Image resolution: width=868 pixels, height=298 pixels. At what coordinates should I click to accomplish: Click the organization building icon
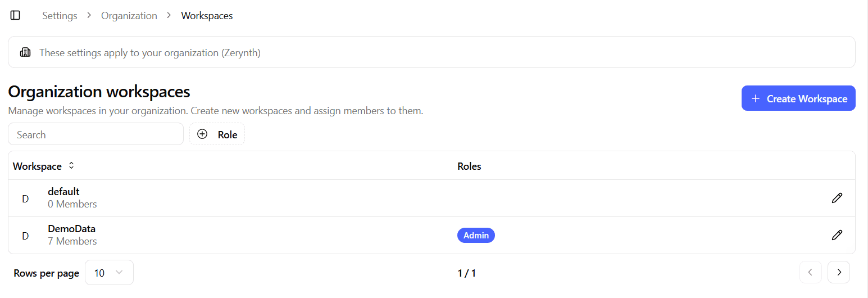click(x=25, y=52)
